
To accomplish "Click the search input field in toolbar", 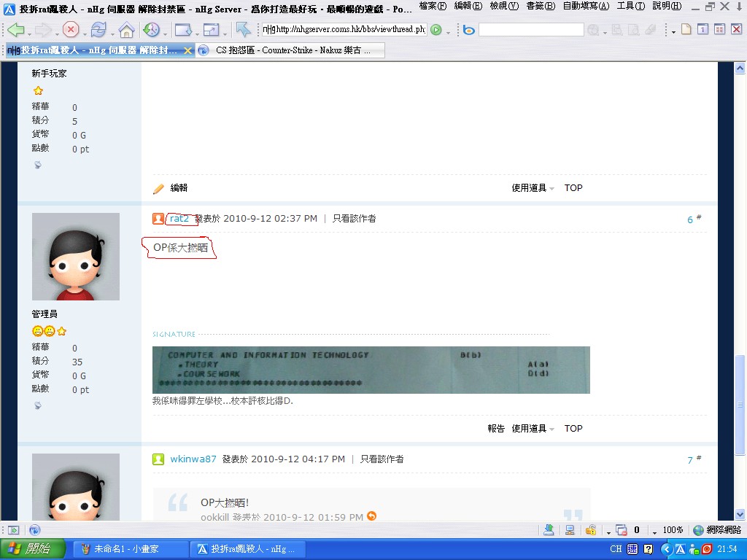I will [530, 30].
